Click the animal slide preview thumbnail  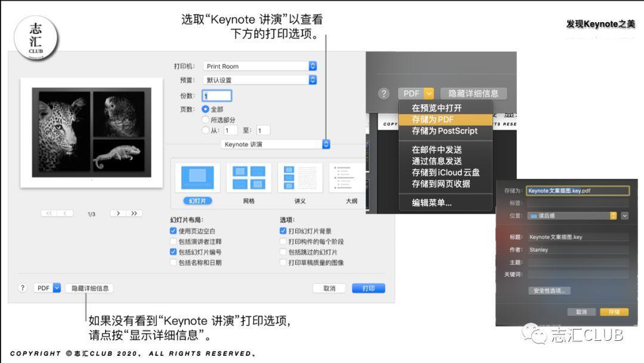[x=92, y=133]
